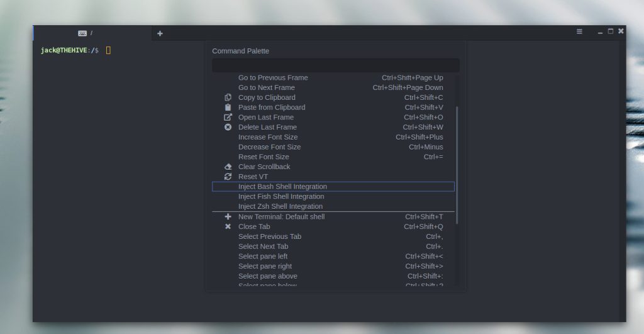Maximize the terminal window
The image size is (644, 334).
pos(610,31)
